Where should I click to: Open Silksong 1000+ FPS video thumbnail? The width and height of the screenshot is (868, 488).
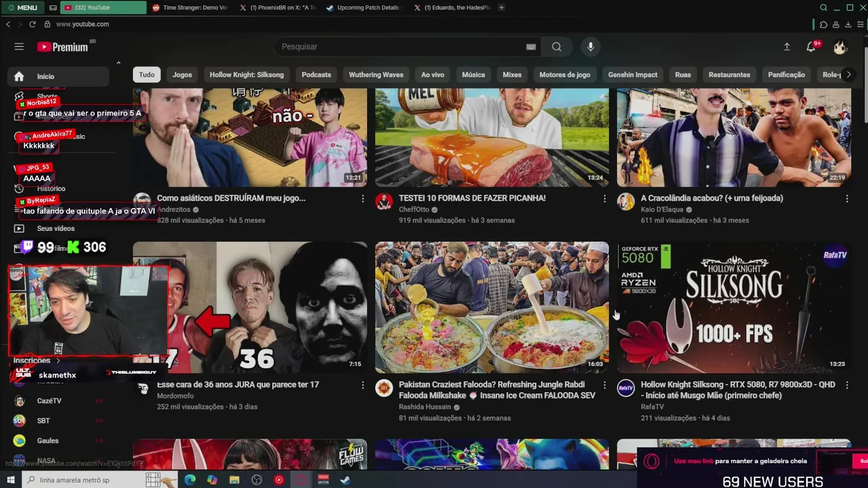[734, 308]
